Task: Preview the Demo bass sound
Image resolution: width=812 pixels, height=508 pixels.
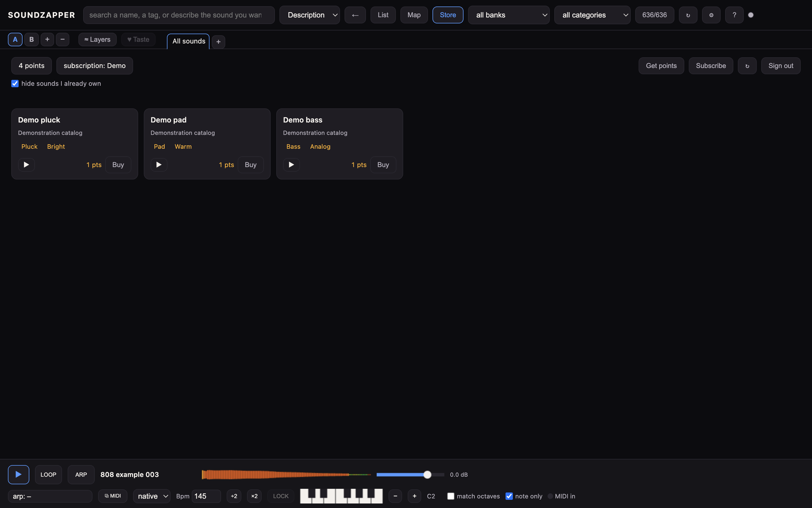Action: pos(291,165)
